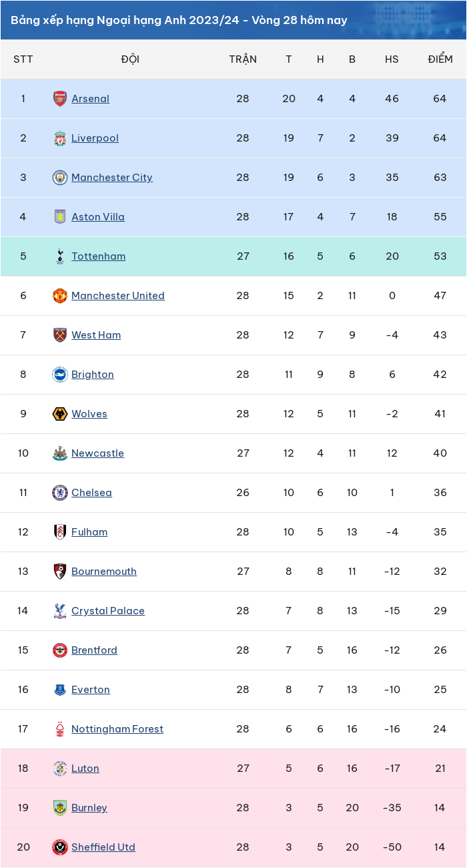Screen dimensions: 467x868
Task: Open the West Ham team link
Action: (96, 335)
